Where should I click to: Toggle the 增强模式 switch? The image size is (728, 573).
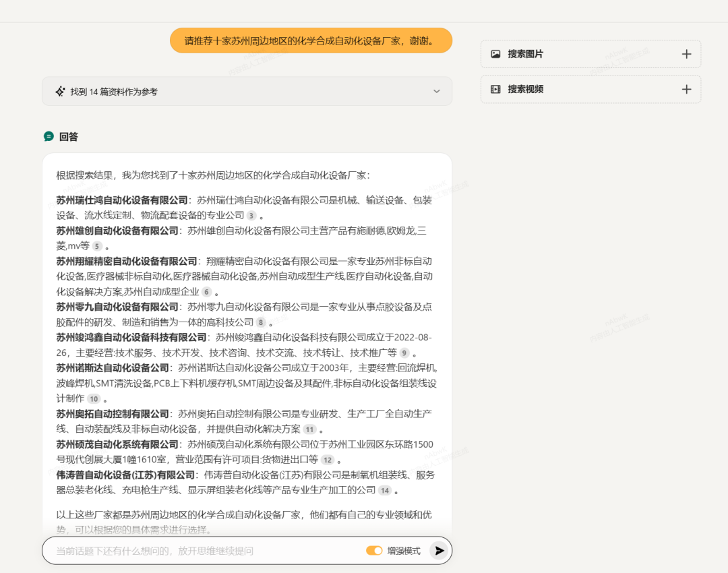coord(374,551)
